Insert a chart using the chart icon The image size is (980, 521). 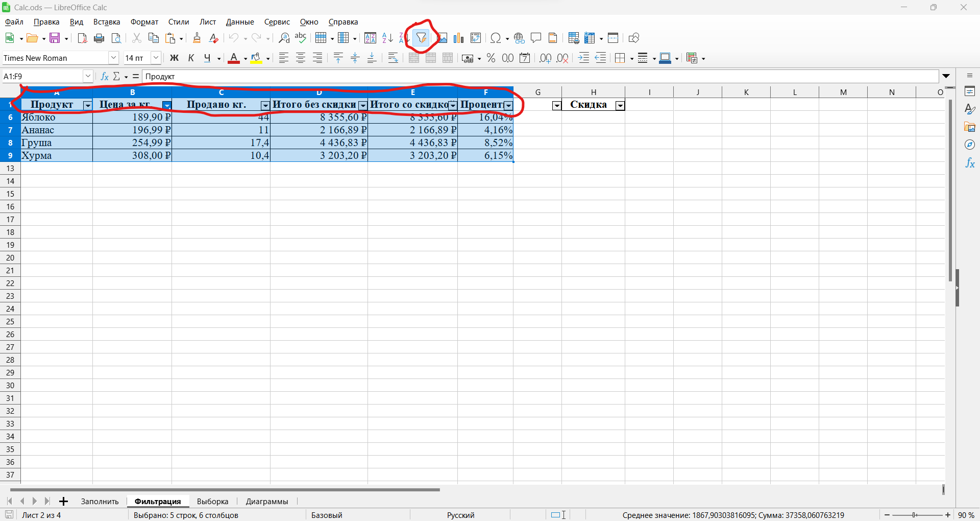tap(458, 38)
